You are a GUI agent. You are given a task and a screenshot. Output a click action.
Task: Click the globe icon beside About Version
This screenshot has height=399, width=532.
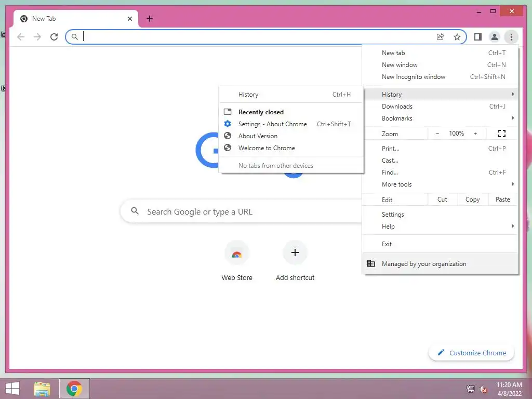coord(228,136)
